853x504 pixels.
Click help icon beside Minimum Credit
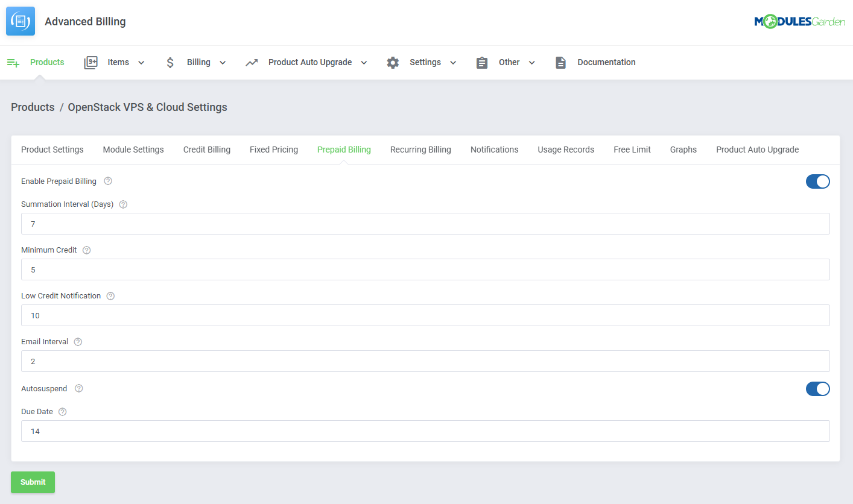pos(86,250)
